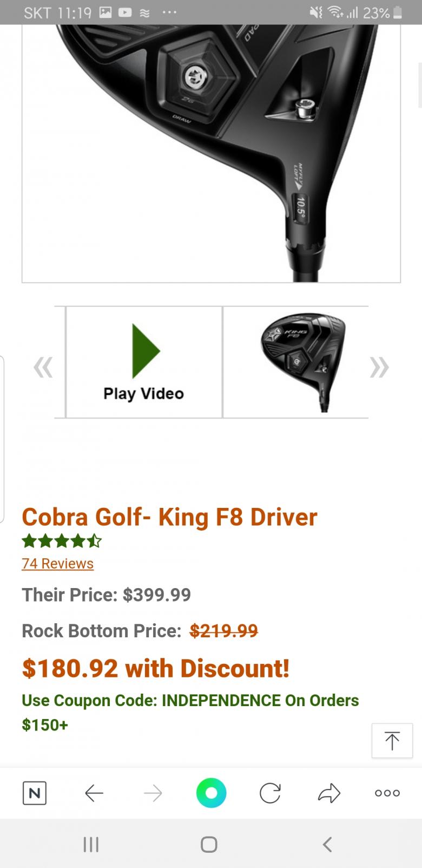
Task: Tap the scroll-to-top arrow button
Action: (x=392, y=740)
